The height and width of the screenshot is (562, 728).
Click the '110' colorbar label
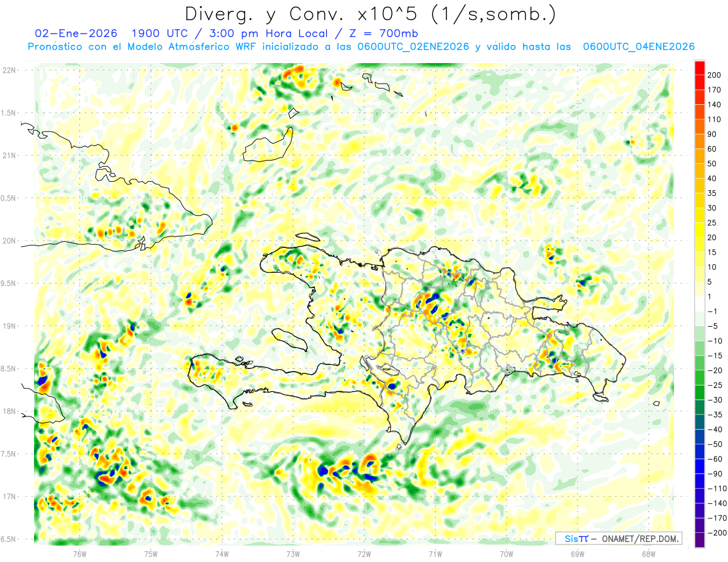coord(714,119)
